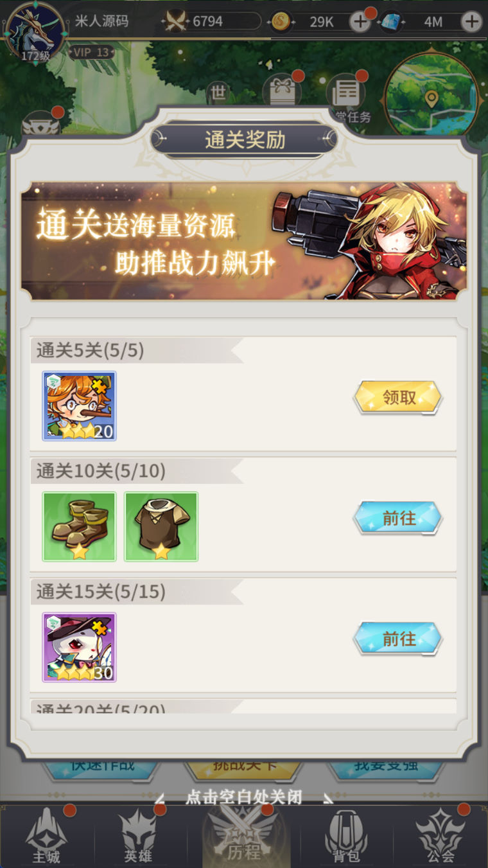Claim the 通关5关 reward with 领取
This screenshot has width=488, height=868.
[x=398, y=398]
